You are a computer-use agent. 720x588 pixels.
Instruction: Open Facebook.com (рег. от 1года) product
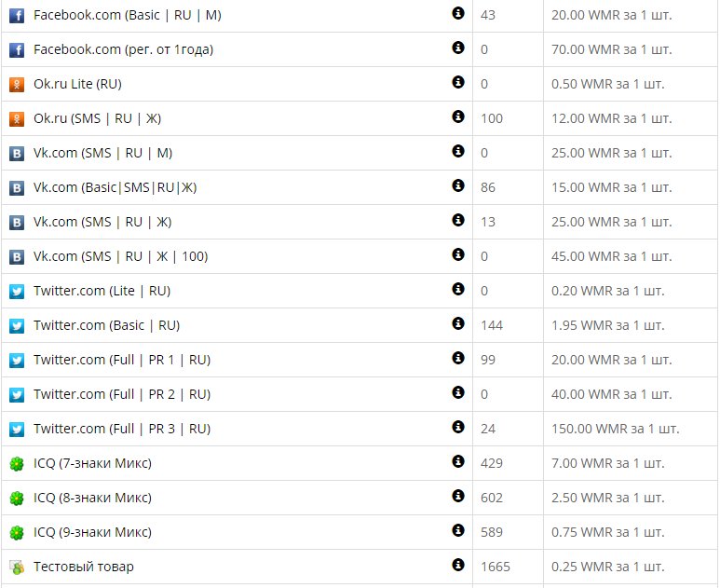coord(123,49)
